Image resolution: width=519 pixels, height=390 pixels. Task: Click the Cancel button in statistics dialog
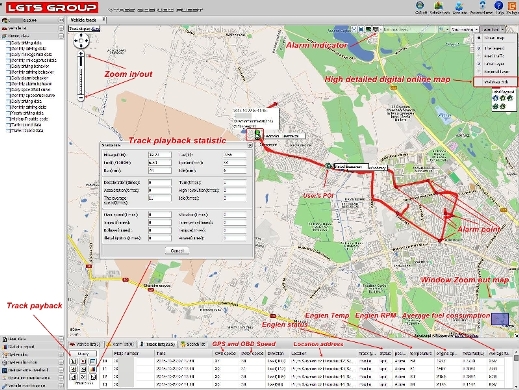(177, 250)
